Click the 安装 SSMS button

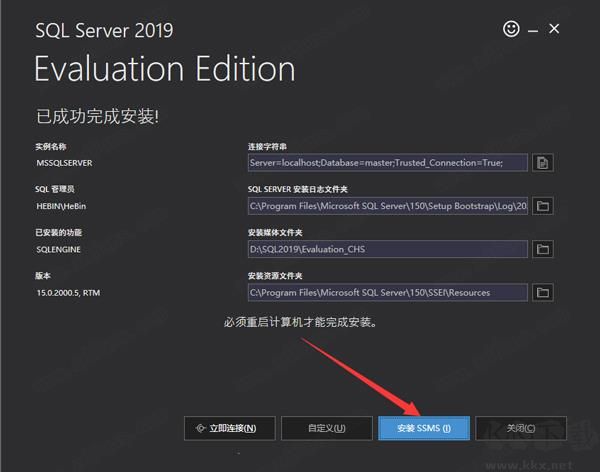click(423, 428)
